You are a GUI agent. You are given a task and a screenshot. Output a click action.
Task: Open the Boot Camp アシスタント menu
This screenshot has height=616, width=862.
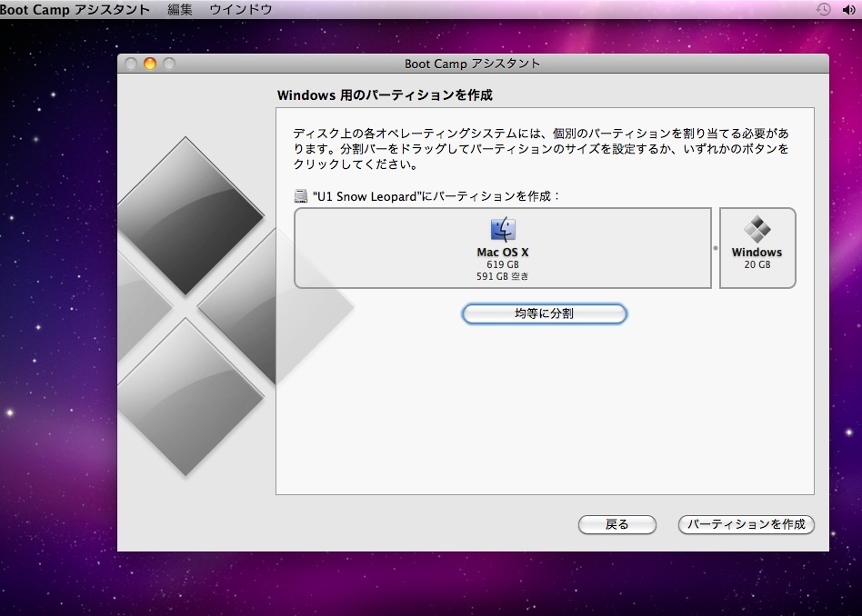click(x=75, y=9)
